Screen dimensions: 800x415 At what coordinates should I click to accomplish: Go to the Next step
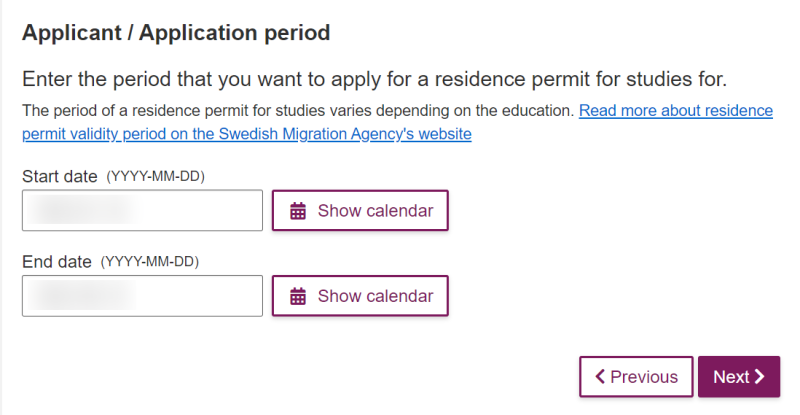[739, 377]
